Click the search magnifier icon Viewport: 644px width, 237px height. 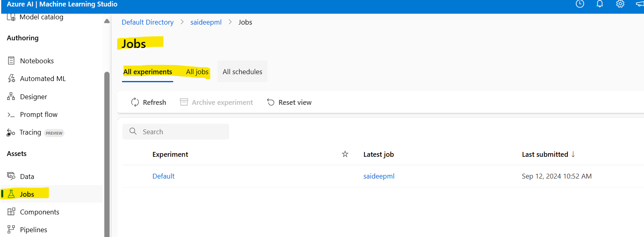133,131
